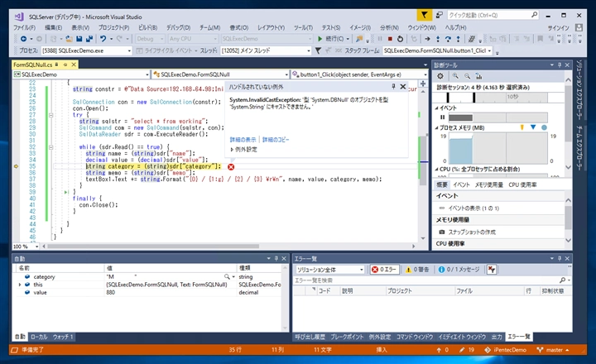
Task: Click the feedback notification flag icon
Action: click(424, 15)
